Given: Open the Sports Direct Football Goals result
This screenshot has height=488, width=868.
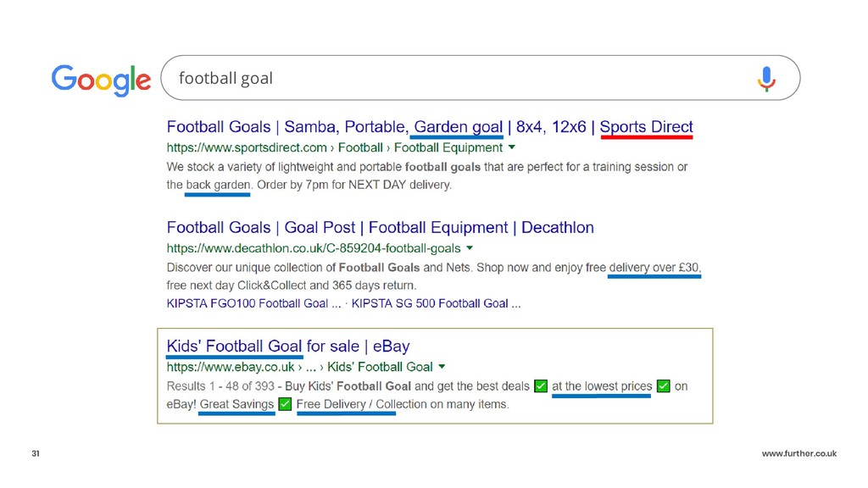Looking at the screenshot, I should pyautogui.click(x=430, y=127).
